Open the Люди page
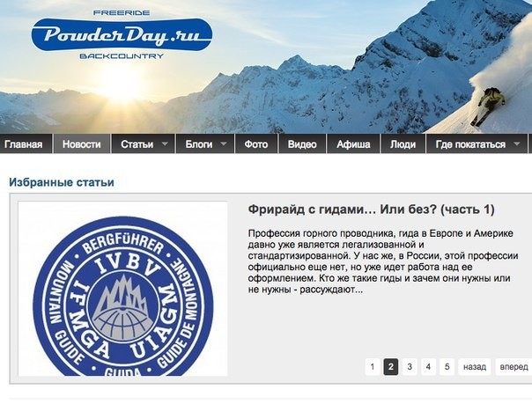532x404 pixels. click(x=403, y=144)
